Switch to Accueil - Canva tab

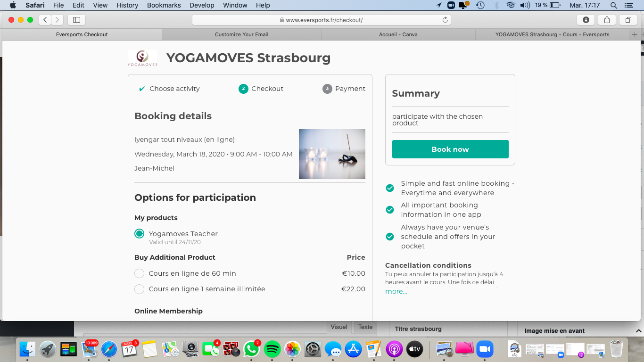click(x=398, y=34)
